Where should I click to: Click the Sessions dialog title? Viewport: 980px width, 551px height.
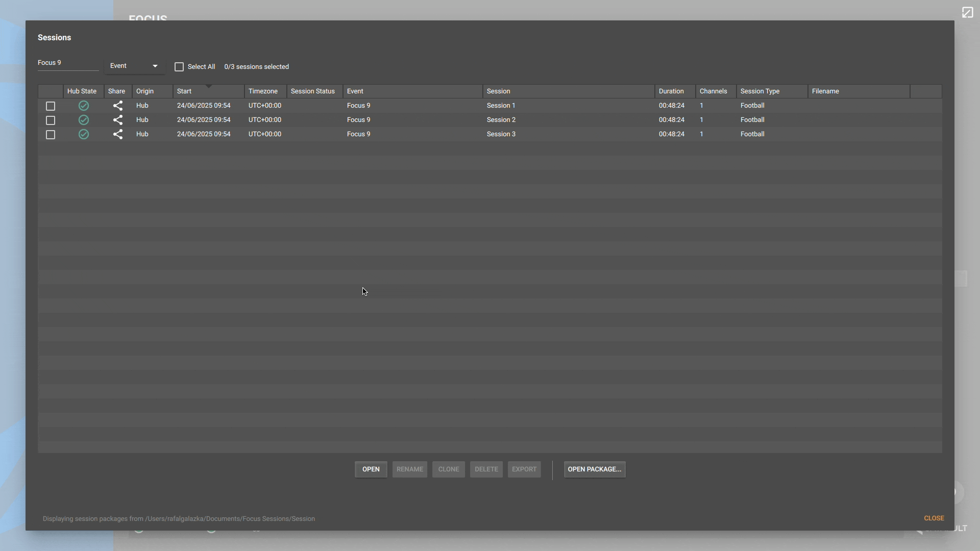click(54, 38)
